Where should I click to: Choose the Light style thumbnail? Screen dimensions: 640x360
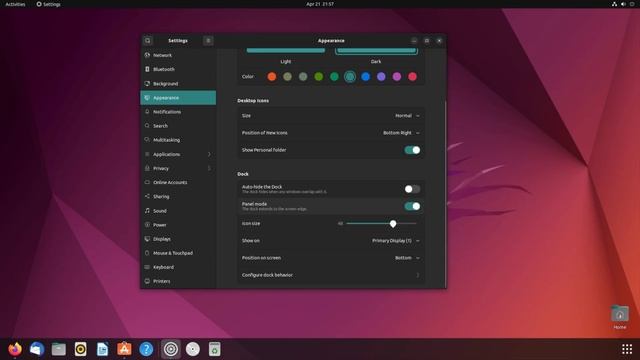(286, 51)
